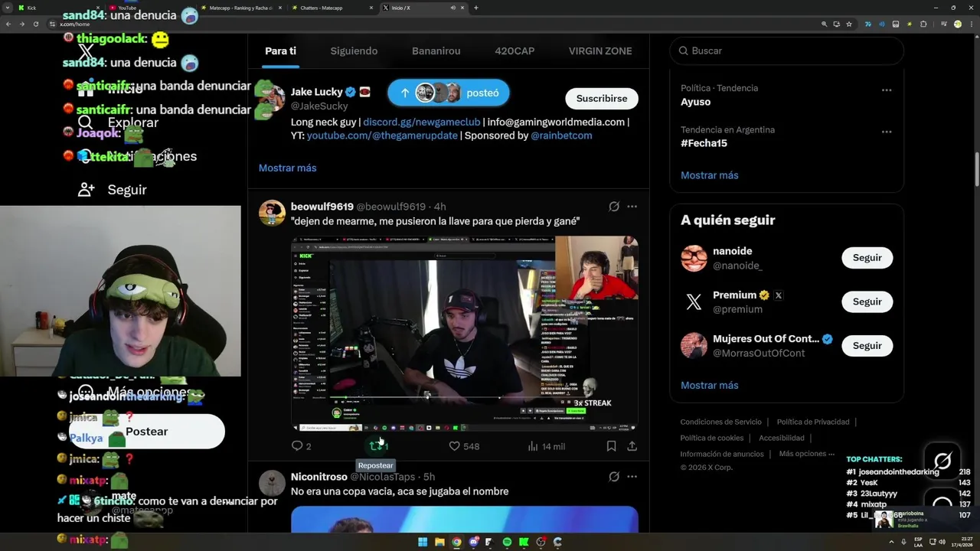Open more options for Ayuso trend
The height and width of the screenshot is (551, 980).
click(x=887, y=90)
